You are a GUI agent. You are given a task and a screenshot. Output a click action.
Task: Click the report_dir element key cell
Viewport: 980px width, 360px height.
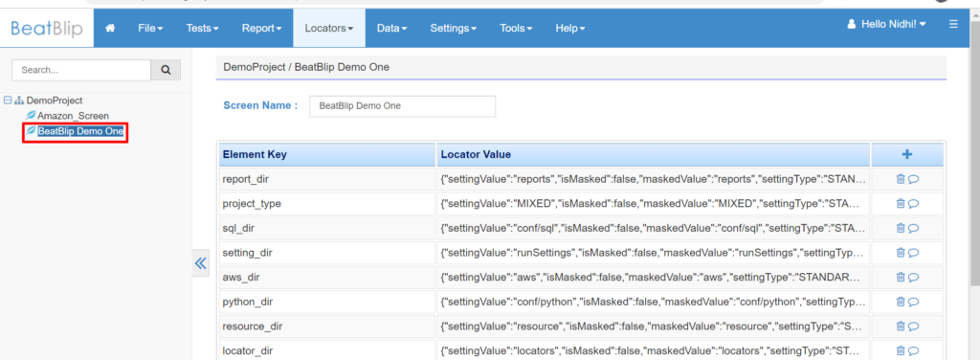pos(327,179)
